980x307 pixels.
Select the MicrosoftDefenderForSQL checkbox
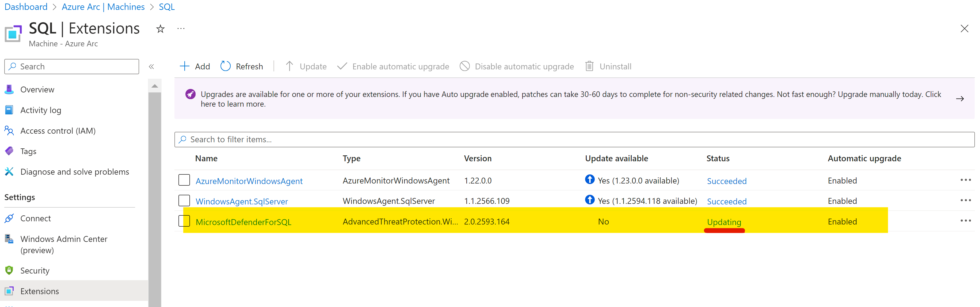coord(184,221)
